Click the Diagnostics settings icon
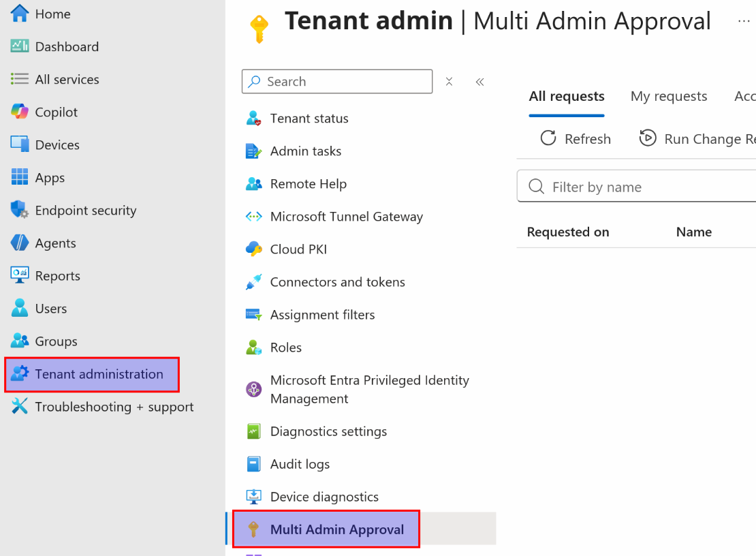Screen dimensions: 756x556 [253, 431]
